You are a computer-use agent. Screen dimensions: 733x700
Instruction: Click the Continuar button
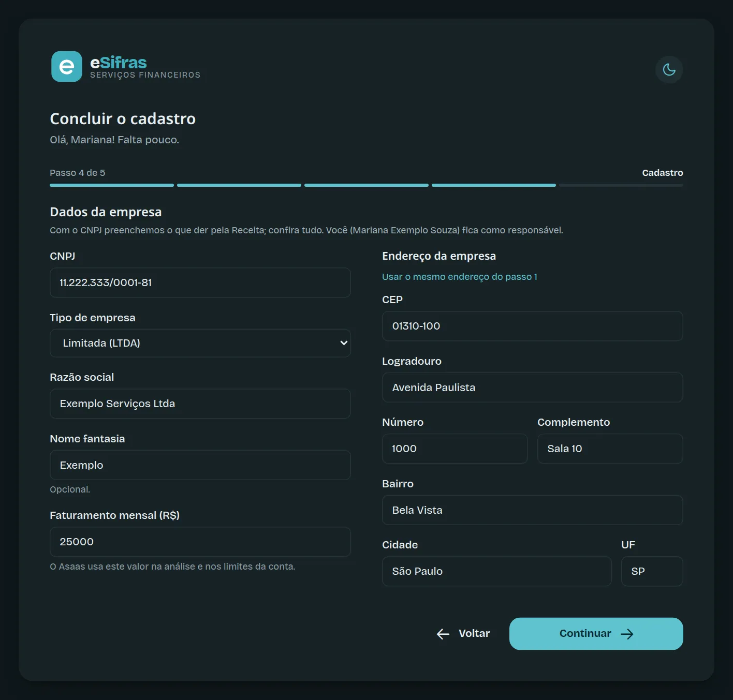[596, 633]
